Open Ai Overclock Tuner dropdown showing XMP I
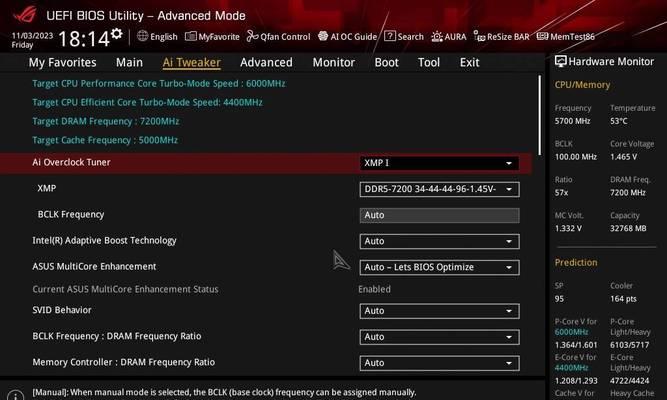The height and width of the screenshot is (400, 667). 439,163
